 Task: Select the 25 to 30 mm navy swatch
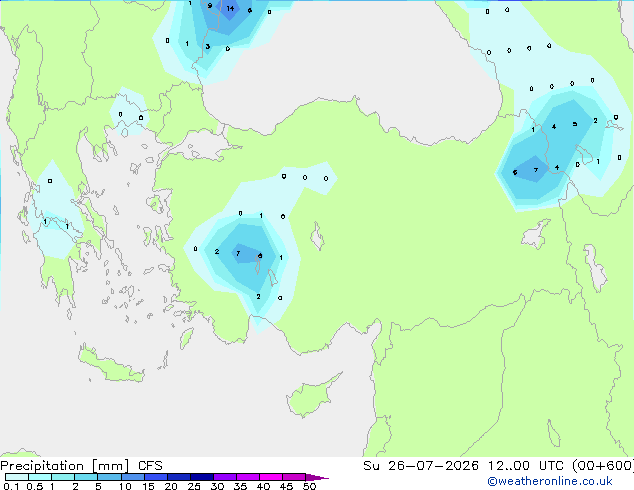click(202, 477)
